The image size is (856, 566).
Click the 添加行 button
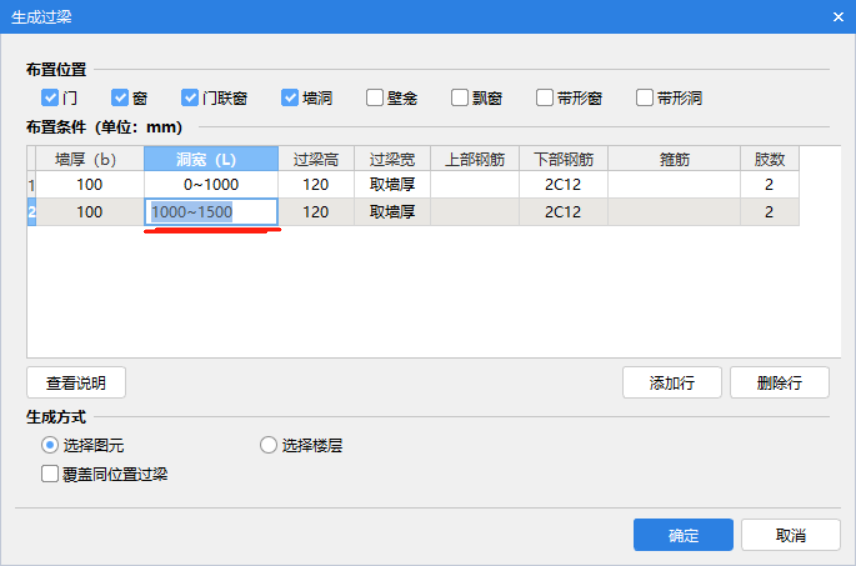(672, 383)
